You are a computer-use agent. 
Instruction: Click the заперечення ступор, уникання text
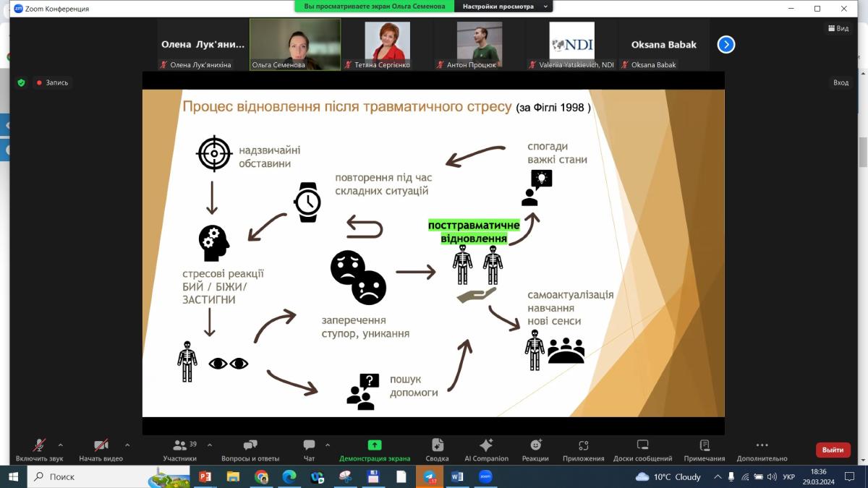coord(365,327)
